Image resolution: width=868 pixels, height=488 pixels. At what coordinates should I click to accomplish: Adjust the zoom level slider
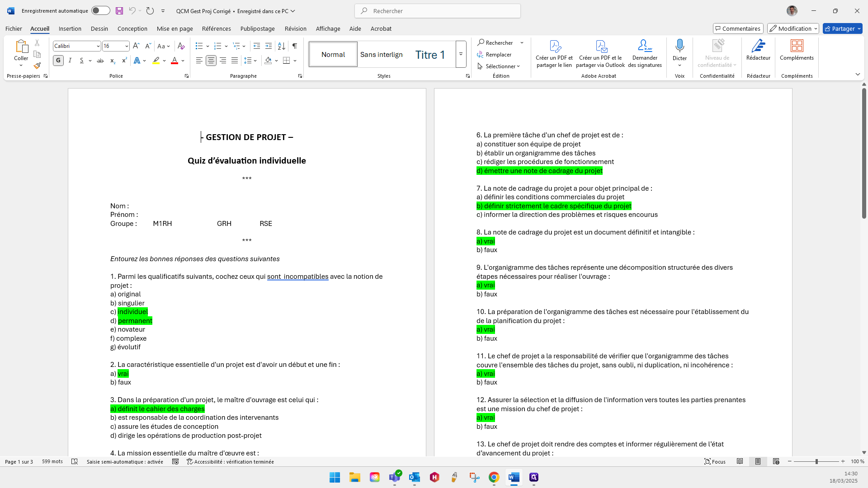coord(816,461)
